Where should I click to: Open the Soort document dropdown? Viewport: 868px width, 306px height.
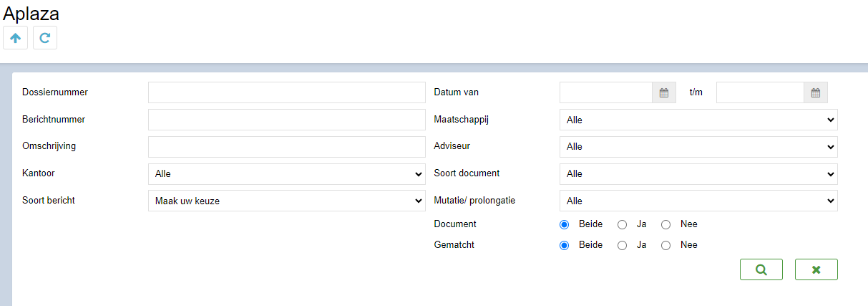[x=698, y=174]
